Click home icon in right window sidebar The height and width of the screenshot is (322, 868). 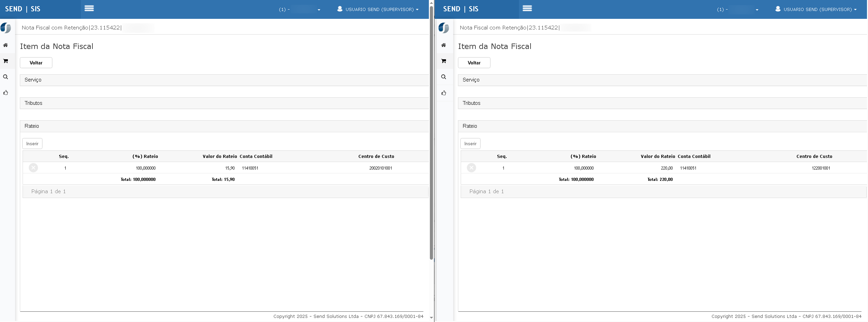pyautogui.click(x=444, y=45)
